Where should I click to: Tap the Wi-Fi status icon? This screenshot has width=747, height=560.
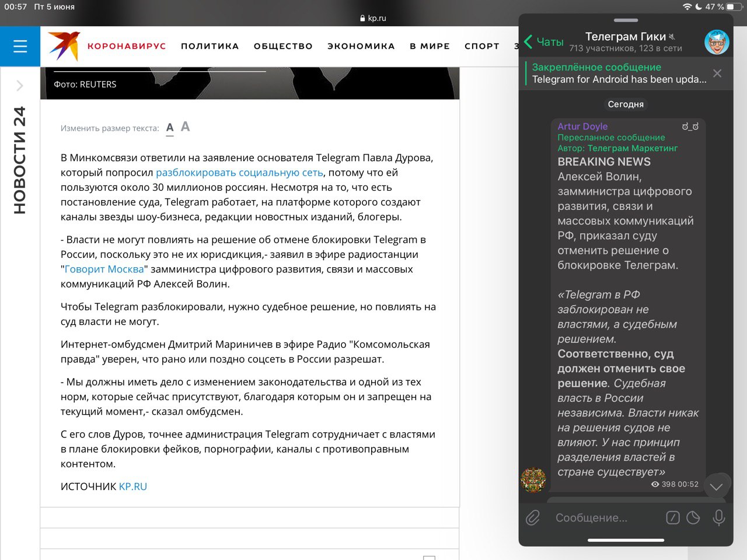[687, 7]
